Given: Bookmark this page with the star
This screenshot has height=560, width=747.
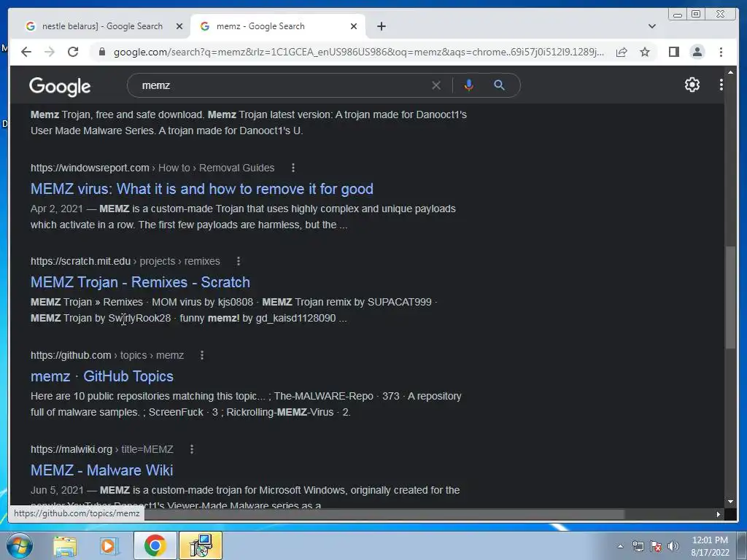Looking at the screenshot, I should tap(645, 52).
